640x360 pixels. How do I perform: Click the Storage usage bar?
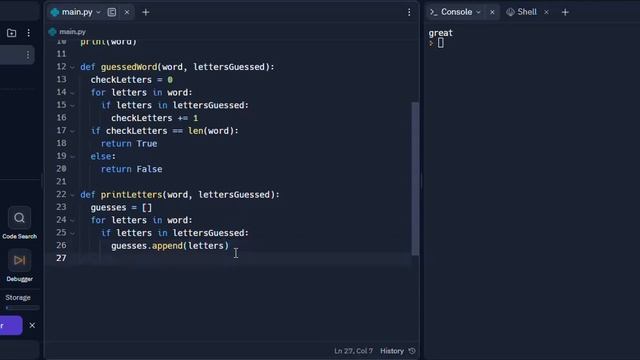(x=22, y=308)
